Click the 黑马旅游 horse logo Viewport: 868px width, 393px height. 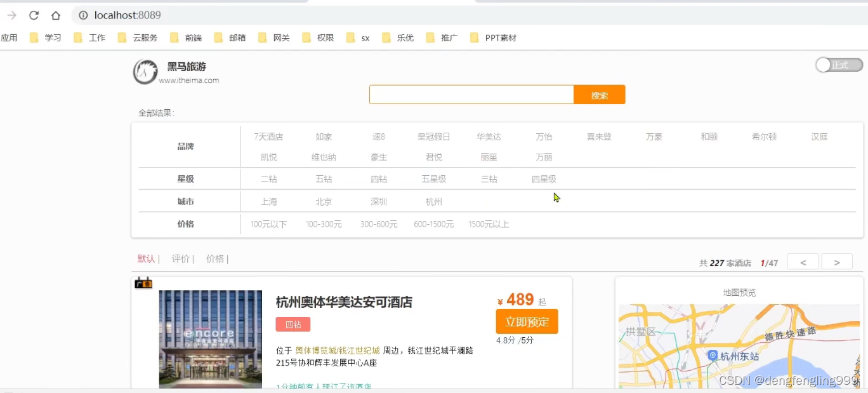tap(145, 72)
